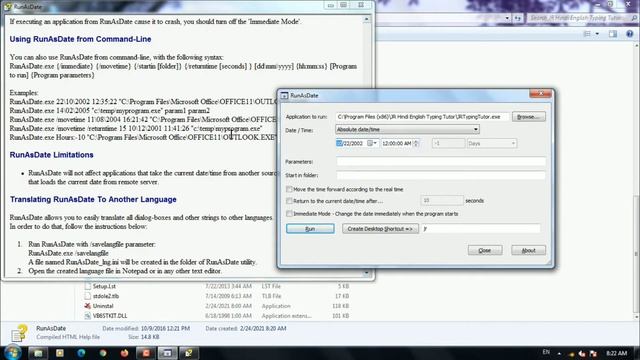Click the red recorder taskbar icon
The image size is (640, 360).
point(146,353)
